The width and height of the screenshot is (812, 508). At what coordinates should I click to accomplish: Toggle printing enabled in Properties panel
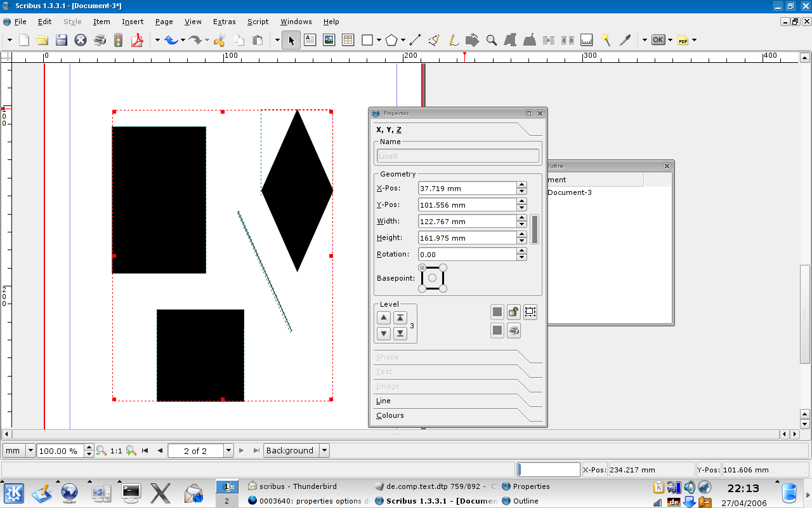pos(514,330)
